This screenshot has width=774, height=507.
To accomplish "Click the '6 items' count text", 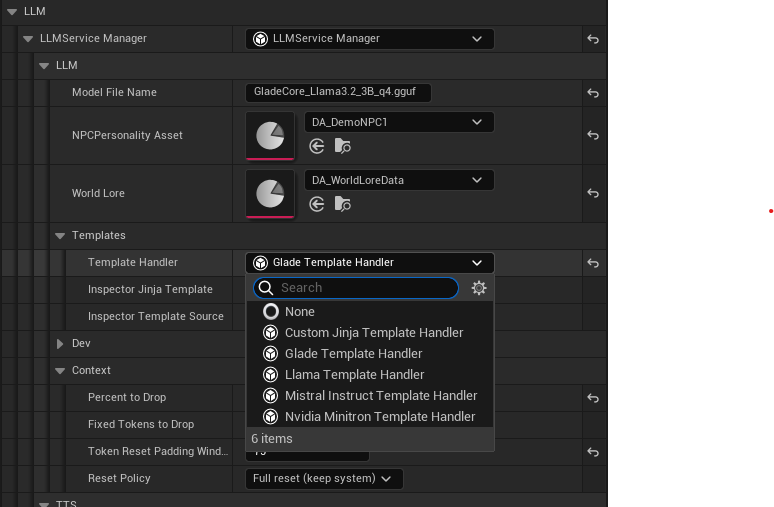I will coord(271,438).
